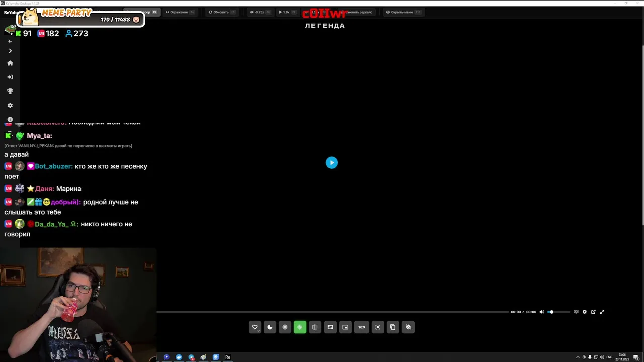
Task: Reset playback speed with the 1.0x button
Action: coord(287,12)
